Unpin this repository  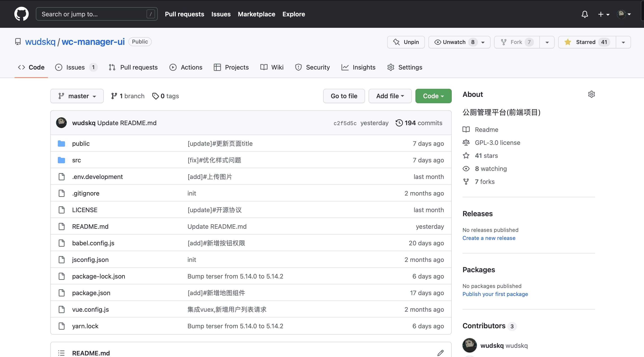(x=406, y=42)
